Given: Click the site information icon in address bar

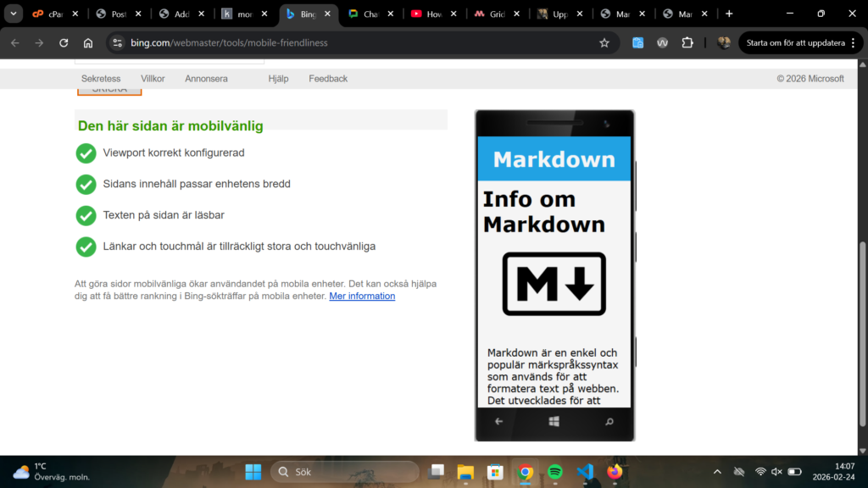Looking at the screenshot, I should [x=117, y=43].
